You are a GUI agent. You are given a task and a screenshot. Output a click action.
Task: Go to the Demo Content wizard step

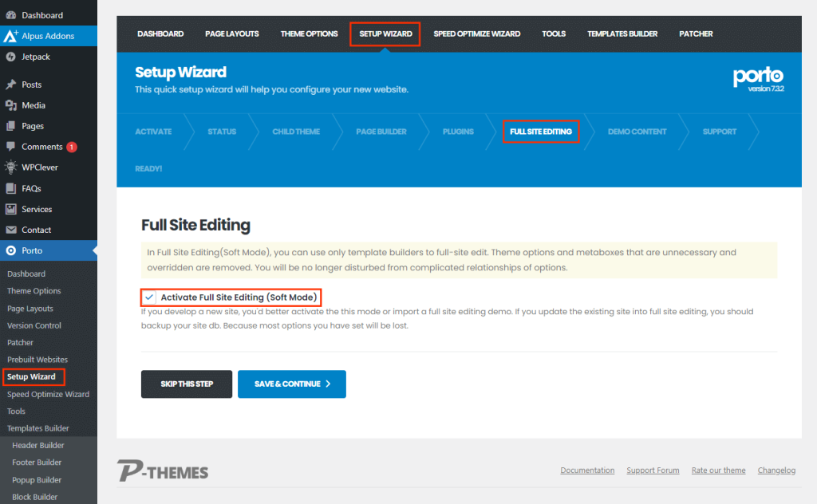click(637, 132)
